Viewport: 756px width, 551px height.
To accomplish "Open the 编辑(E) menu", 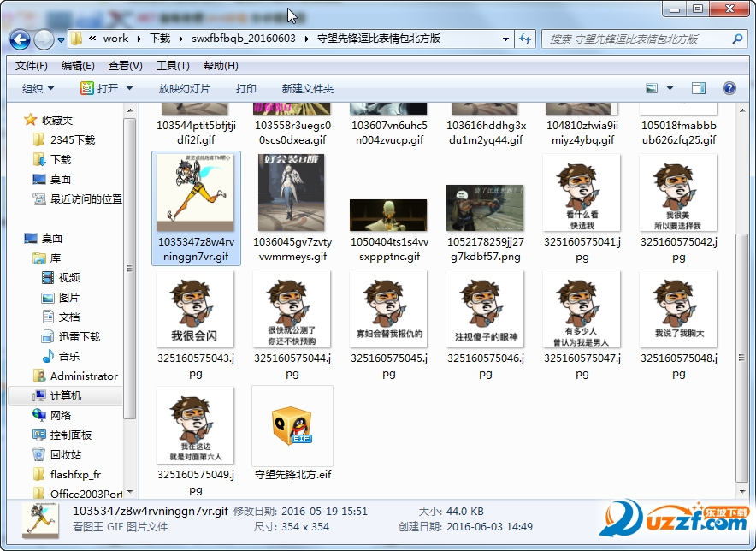I will 78,66.
